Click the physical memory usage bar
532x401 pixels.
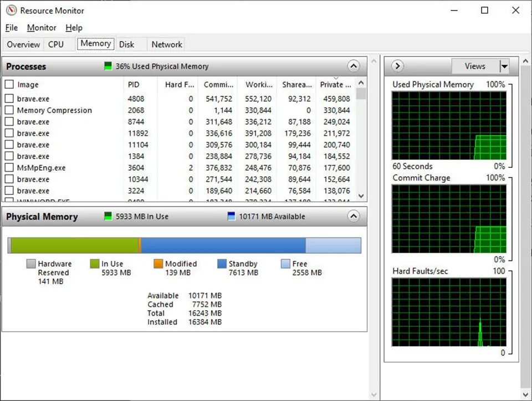[x=183, y=244]
